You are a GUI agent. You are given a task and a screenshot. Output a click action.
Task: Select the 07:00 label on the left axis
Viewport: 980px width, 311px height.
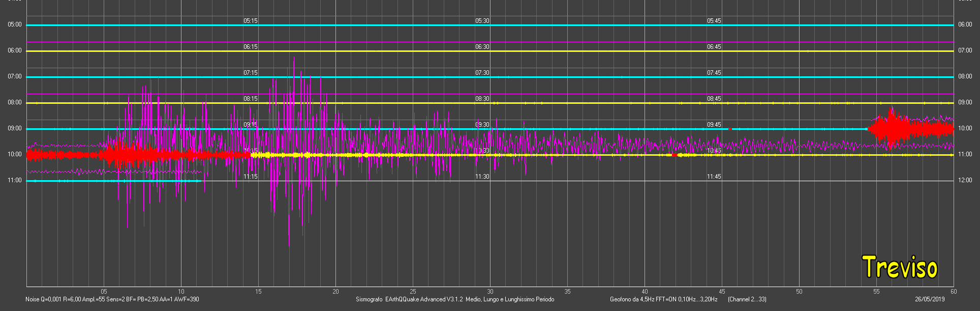[15, 76]
